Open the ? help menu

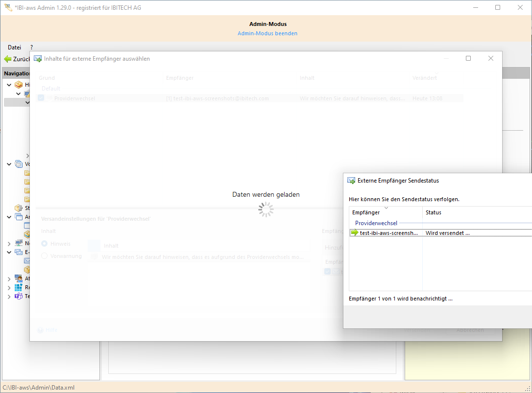32,47
